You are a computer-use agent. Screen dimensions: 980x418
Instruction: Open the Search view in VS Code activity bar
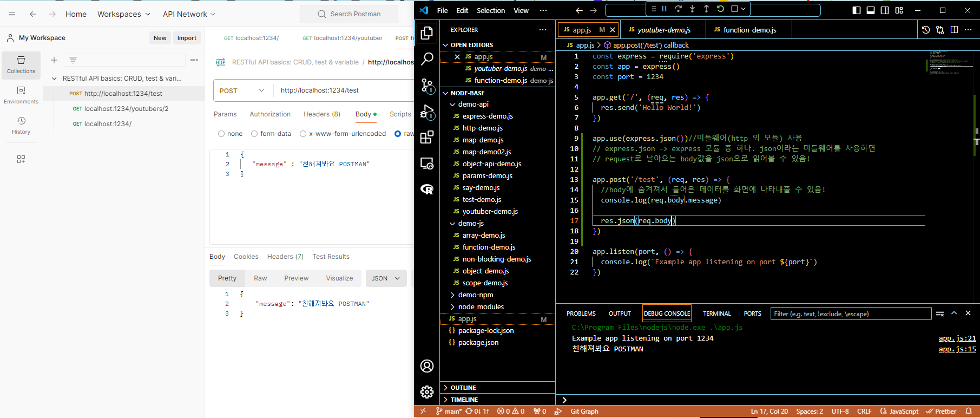coord(427,58)
